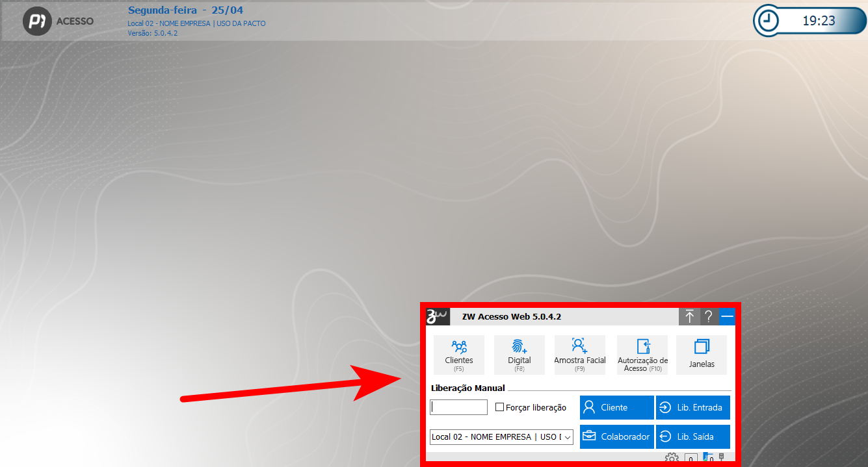Click the ZW logo in the title bar
Image resolution: width=868 pixels, height=467 pixels.
pos(438,317)
